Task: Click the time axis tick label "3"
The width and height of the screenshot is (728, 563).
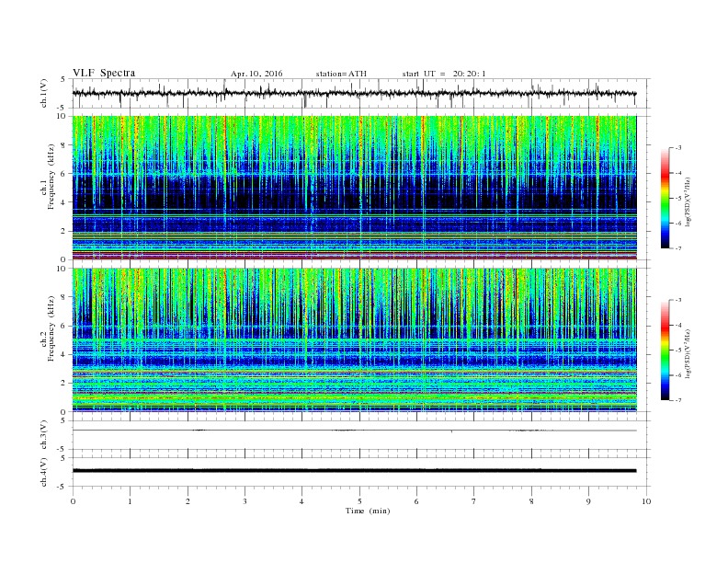Action: tap(245, 501)
